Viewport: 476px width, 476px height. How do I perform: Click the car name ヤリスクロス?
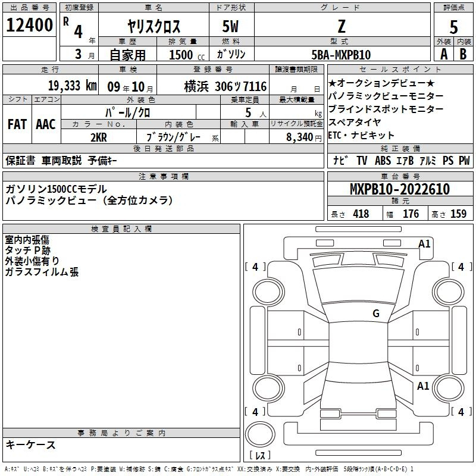[154, 26]
